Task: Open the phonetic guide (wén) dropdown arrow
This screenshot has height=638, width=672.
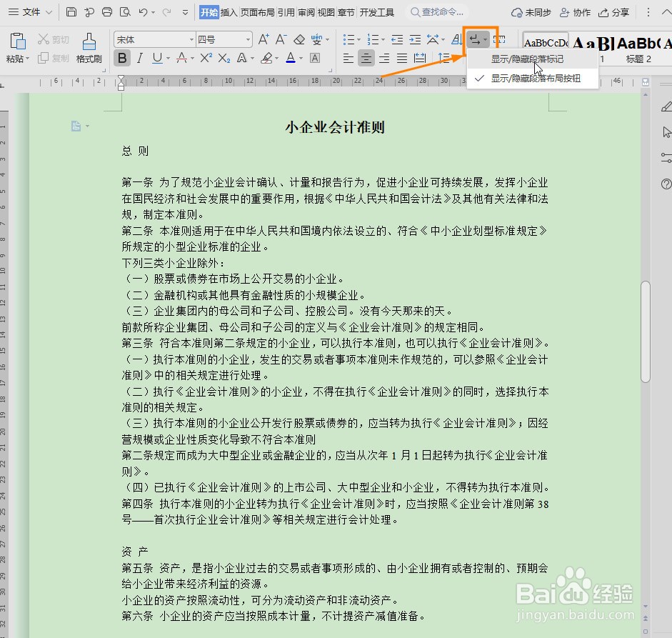Action: coord(327,40)
